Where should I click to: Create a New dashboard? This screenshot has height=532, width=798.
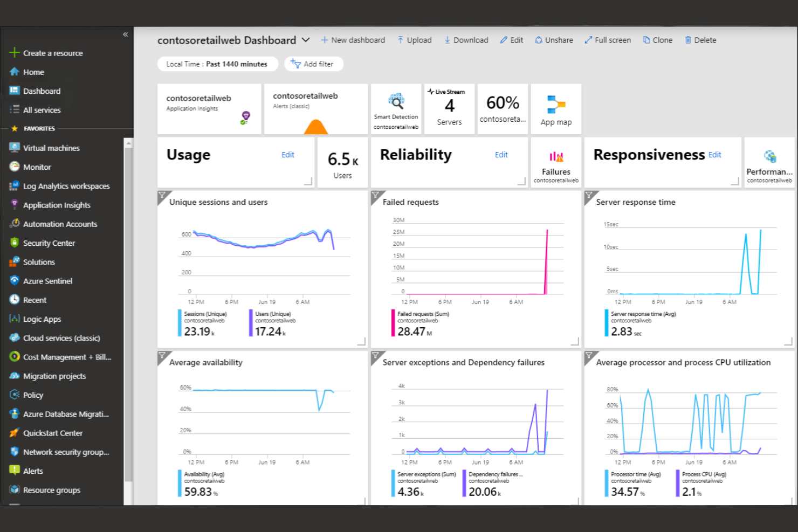click(353, 40)
